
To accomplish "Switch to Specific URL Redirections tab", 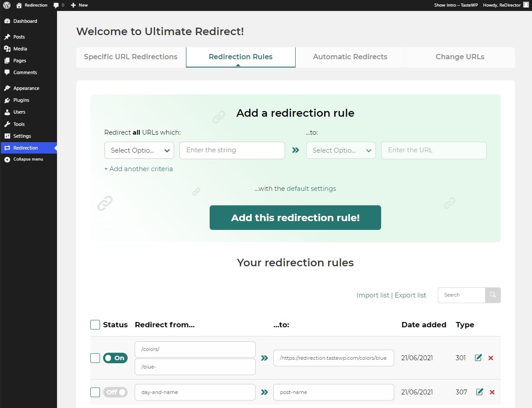I will click(131, 57).
